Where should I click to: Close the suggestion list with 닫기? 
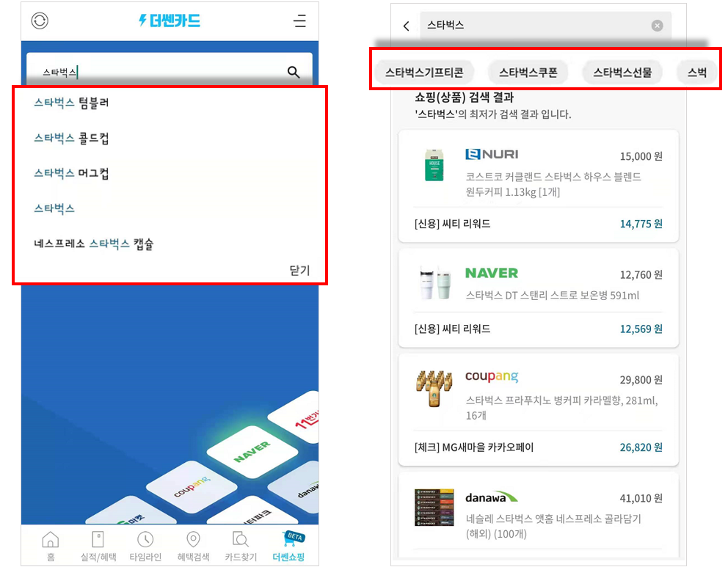299,270
